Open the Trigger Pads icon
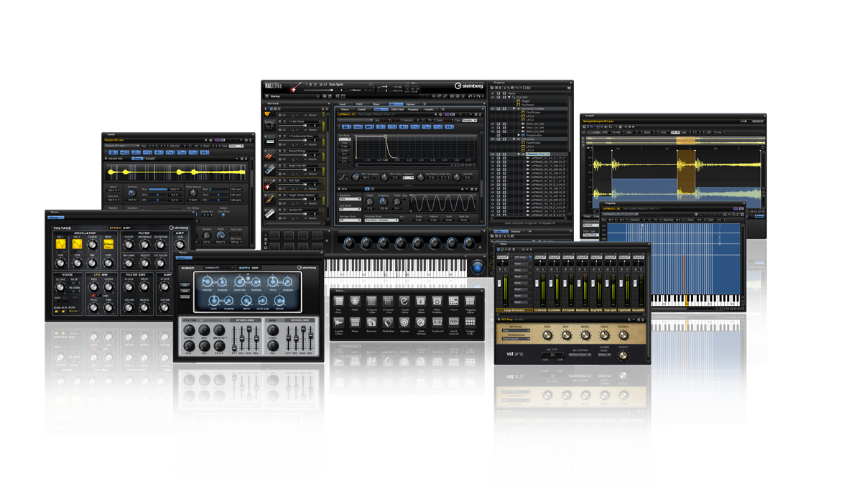 point(470,322)
